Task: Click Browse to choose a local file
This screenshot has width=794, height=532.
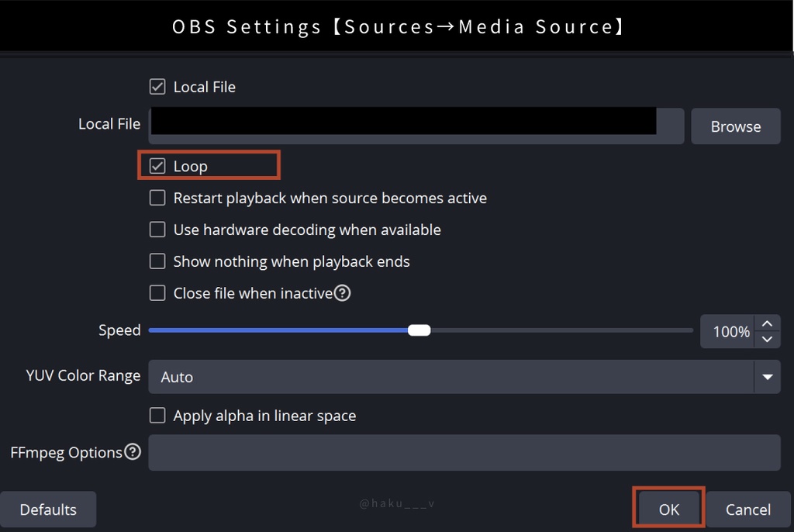Action: click(735, 126)
